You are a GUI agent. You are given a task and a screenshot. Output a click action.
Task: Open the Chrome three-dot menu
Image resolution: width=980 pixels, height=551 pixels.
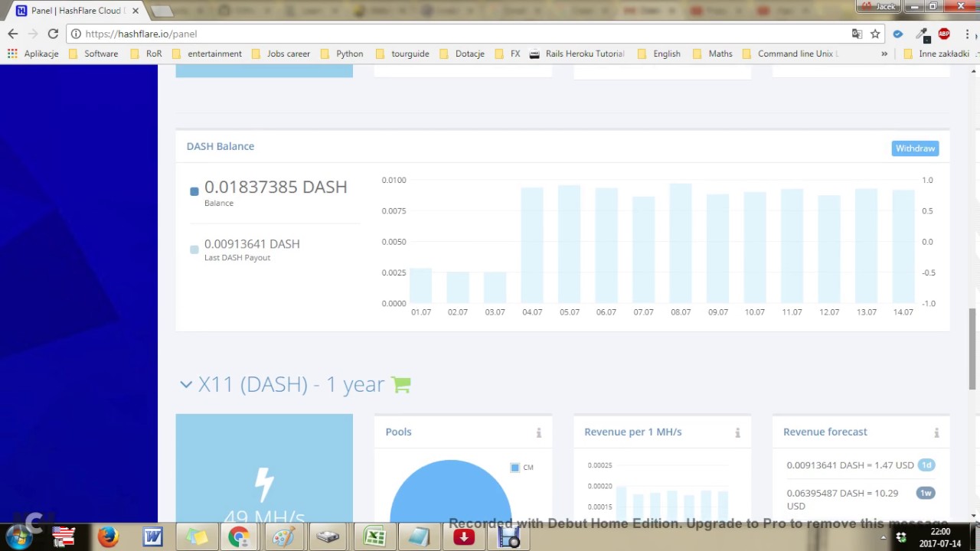point(968,34)
